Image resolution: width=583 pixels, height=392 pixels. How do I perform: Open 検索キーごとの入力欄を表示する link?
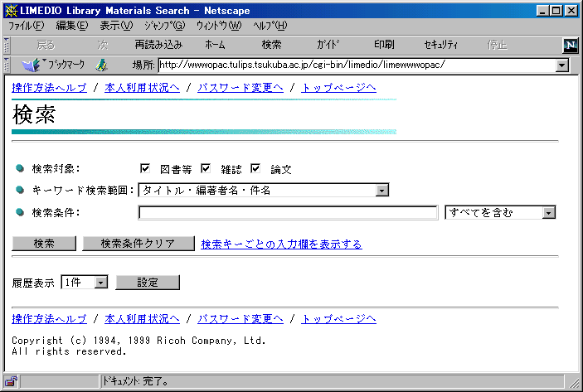point(281,244)
